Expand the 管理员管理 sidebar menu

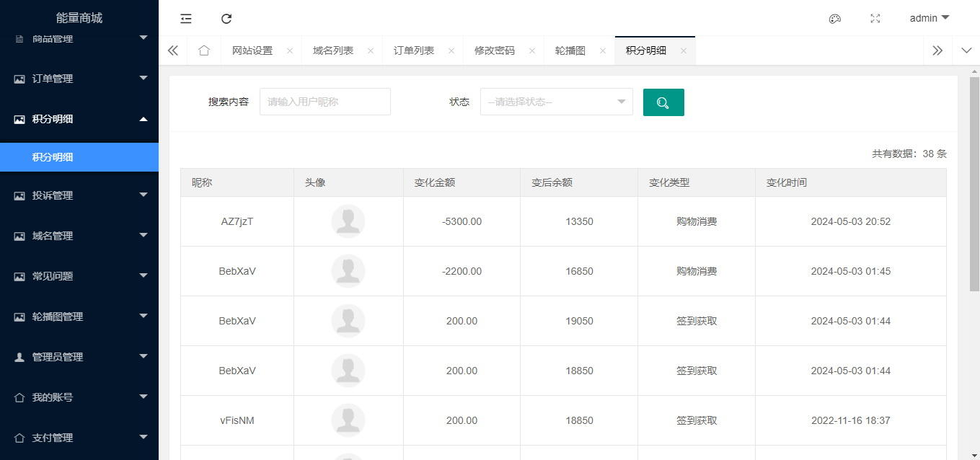(79, 357)
